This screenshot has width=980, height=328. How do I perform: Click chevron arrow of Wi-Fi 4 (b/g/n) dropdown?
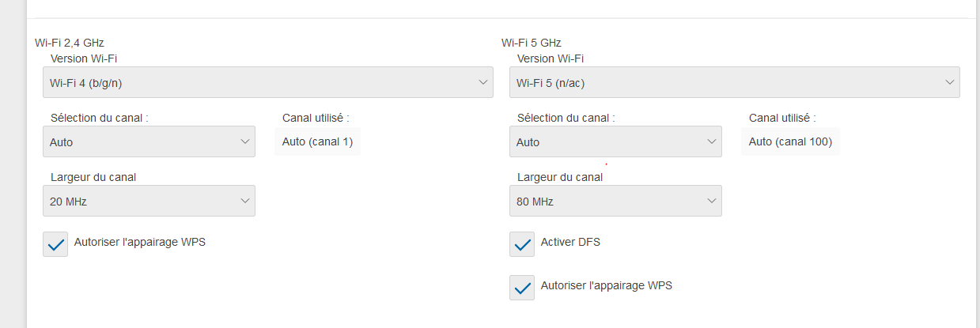click(482, 82)
